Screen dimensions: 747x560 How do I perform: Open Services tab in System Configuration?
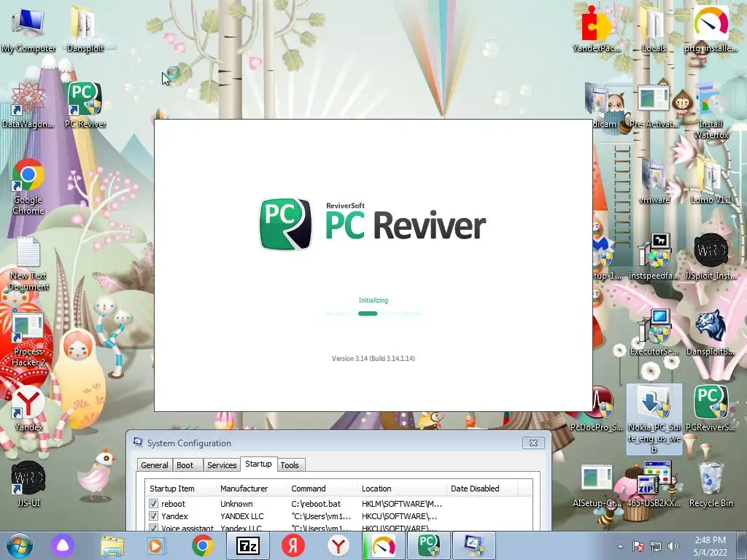[x=222, y=465]
